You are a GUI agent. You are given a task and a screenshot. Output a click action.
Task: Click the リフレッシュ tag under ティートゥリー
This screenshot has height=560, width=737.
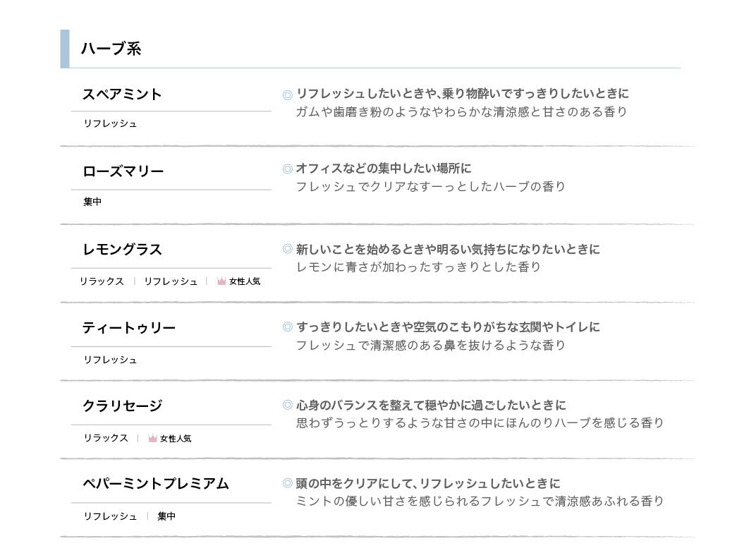tap(110, 360)
